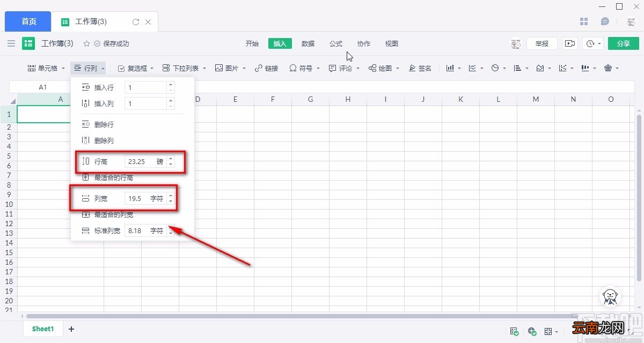The image size is (644, 343).
Task: Switch to the 数据 tab
Action: (308, 43)
